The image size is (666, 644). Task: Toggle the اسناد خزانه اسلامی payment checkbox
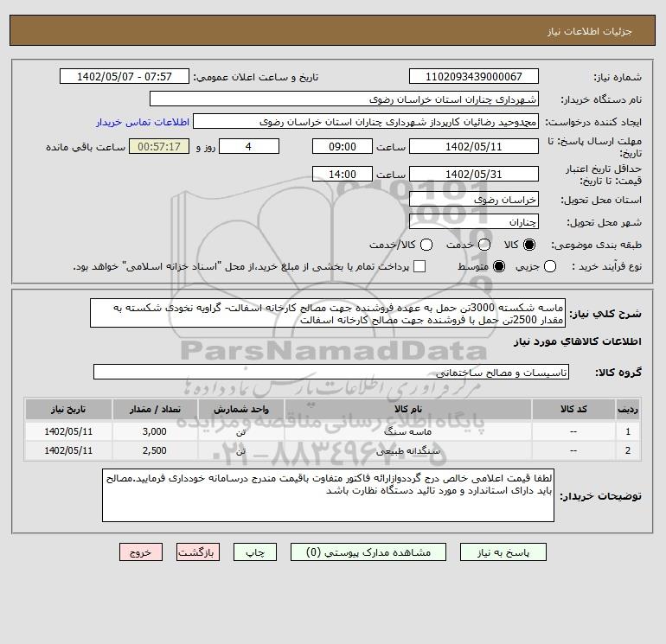pos(419,266)
